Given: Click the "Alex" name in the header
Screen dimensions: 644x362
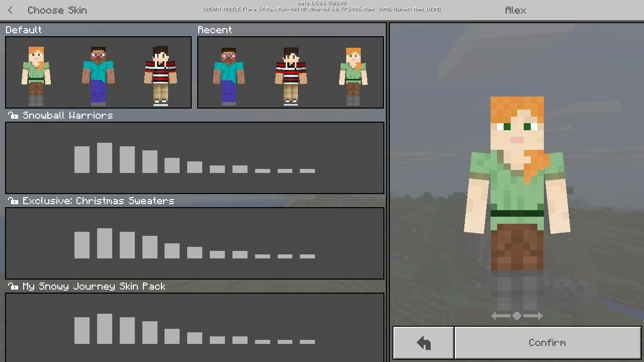Looking at the screenshot, I should click(x=516, y=10).
